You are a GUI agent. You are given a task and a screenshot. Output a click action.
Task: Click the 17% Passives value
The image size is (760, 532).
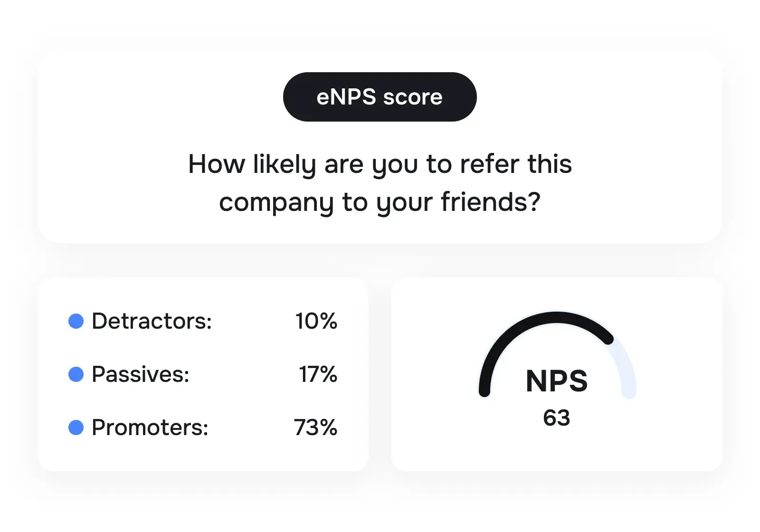point(318,374)
